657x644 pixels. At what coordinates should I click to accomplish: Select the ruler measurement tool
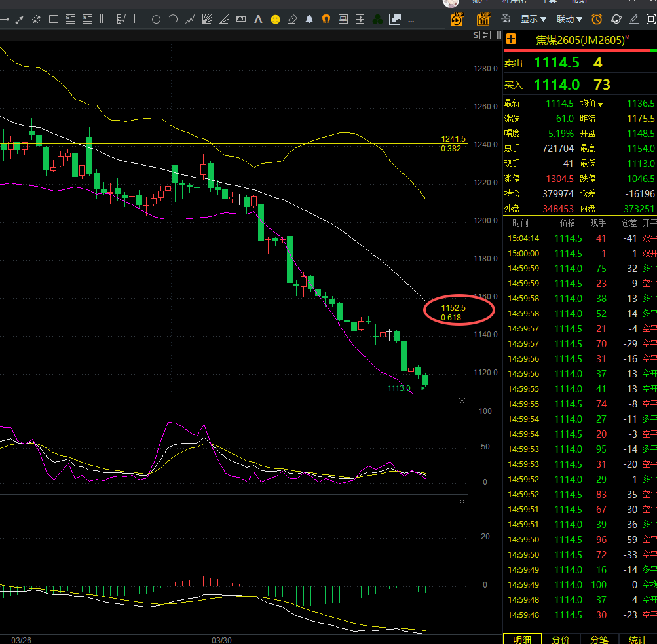[241, 20]
